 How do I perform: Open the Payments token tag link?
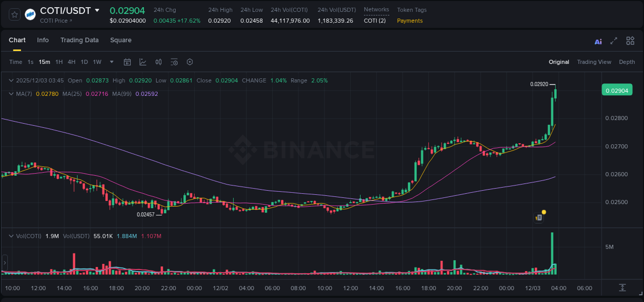pos(411,22)
